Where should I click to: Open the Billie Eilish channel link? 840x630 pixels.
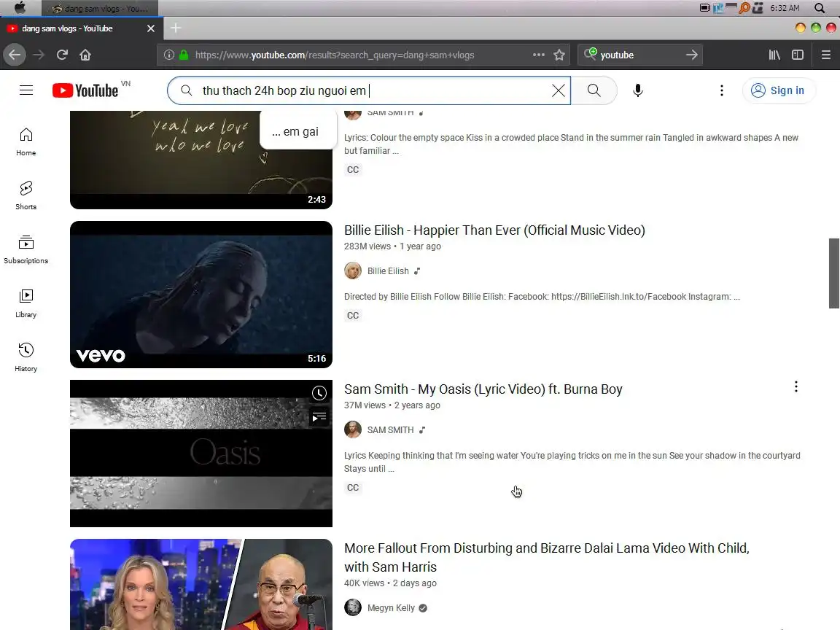(388, 271)
